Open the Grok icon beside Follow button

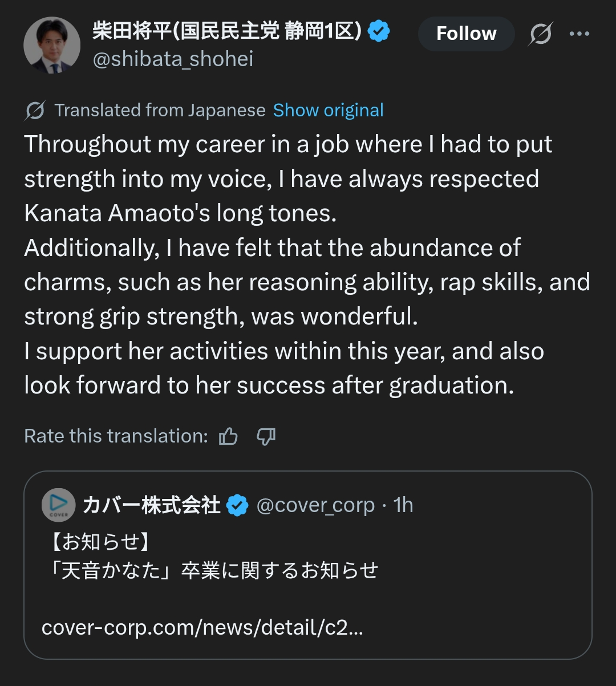(x=540, y=34)
